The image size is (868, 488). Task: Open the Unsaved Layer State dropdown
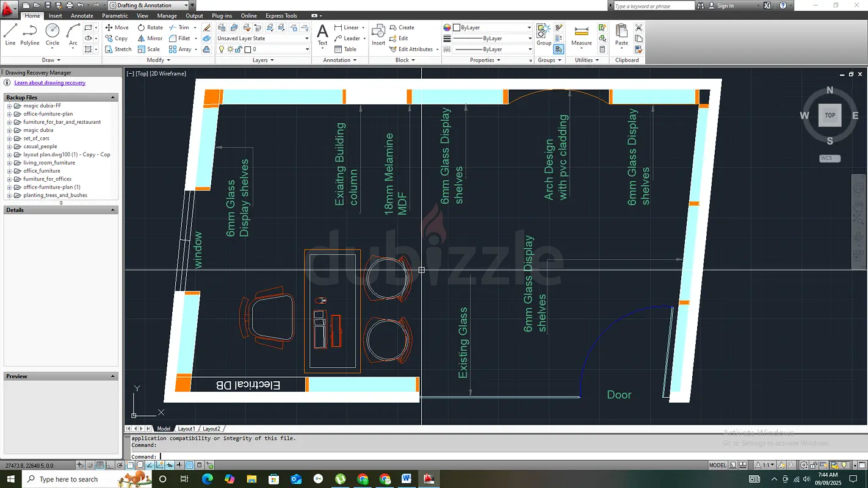(306, 38)
